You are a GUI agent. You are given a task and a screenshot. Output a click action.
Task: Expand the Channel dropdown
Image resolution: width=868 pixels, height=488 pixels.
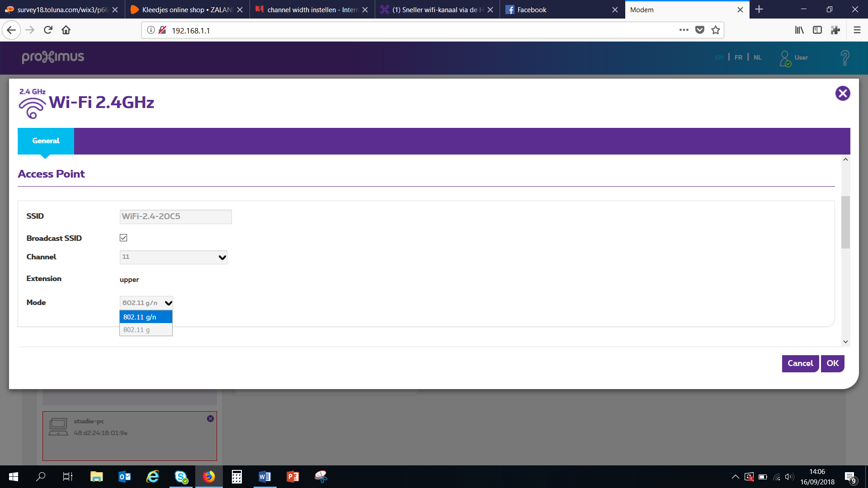click(x=173, y=257)
